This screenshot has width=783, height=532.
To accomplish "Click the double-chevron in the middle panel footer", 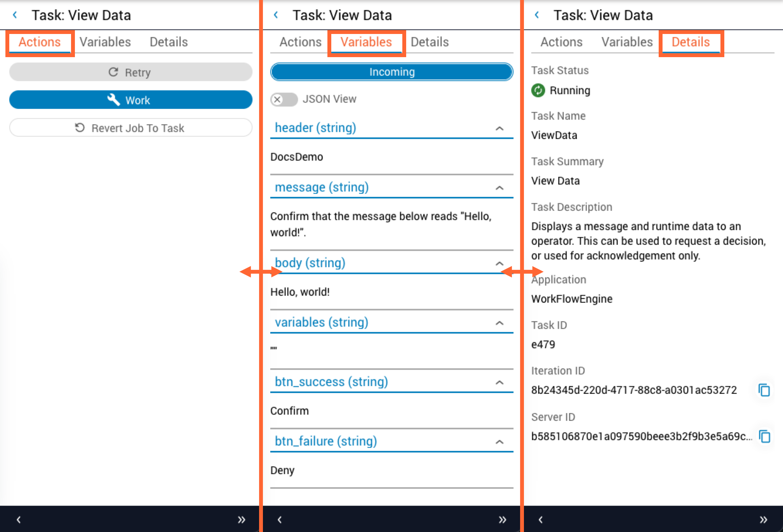I will [502, 520].
